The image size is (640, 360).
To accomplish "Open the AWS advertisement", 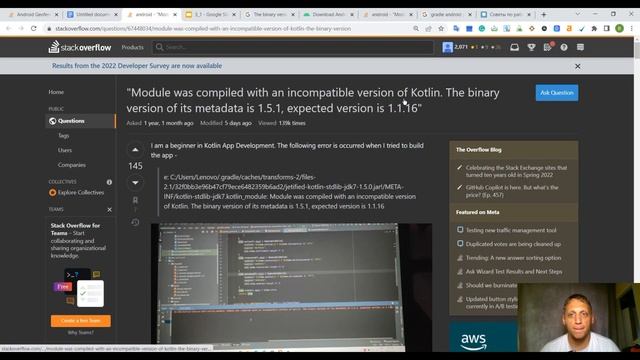I will pos(483,337).
